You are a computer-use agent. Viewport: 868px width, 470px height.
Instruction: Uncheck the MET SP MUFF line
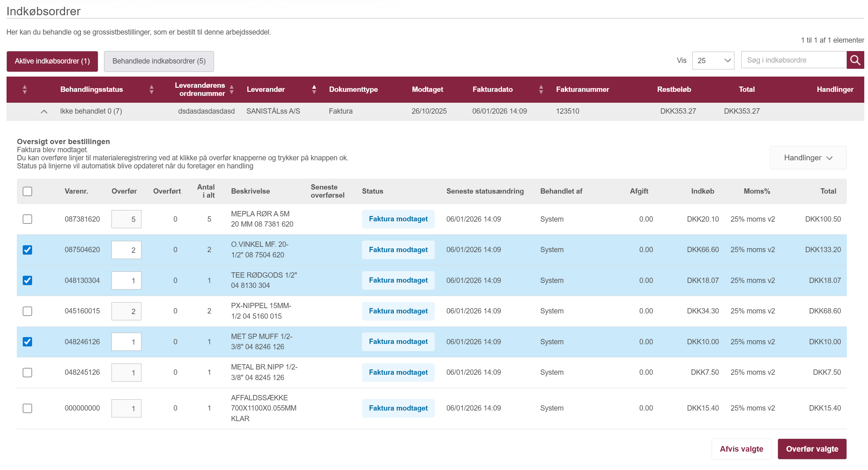click(27, 342)
